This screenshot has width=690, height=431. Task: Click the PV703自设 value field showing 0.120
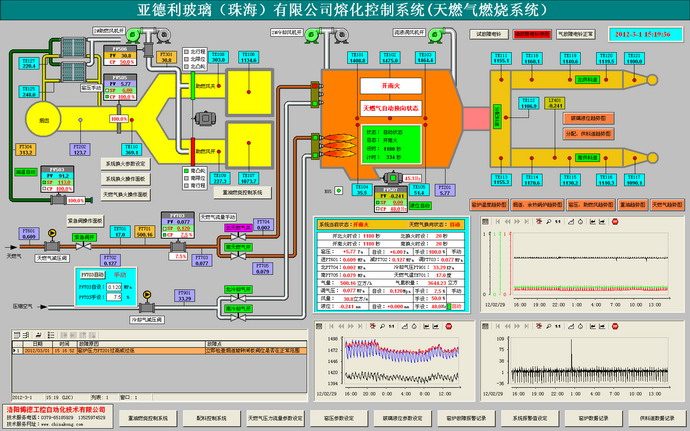click(114, 287)
